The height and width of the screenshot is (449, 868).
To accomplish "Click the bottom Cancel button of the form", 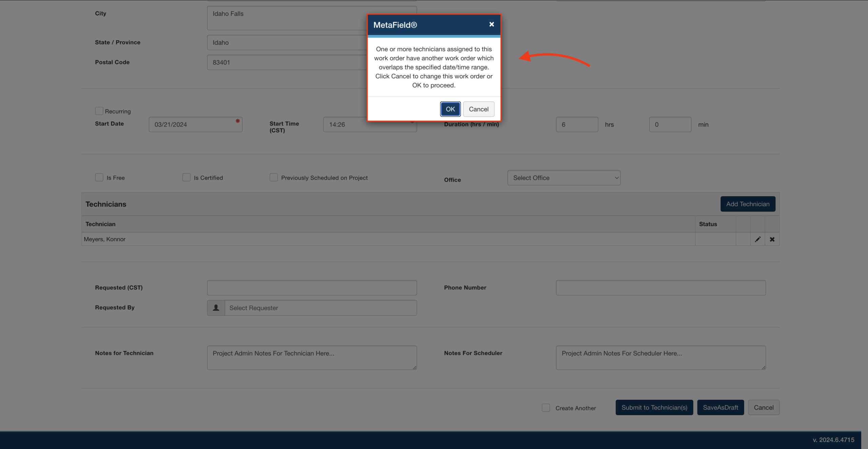I will click(764, 408).
